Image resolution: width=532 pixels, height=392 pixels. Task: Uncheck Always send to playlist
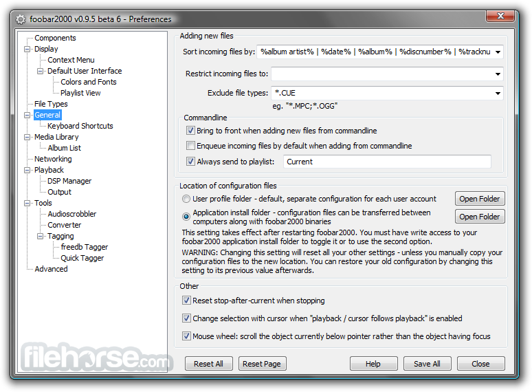click(191, 162)
